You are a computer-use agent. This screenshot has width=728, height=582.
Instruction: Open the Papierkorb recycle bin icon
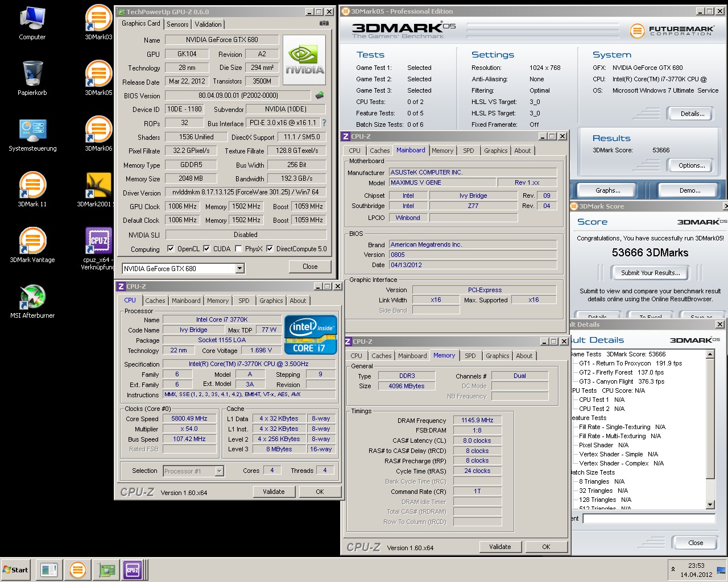(32, 78)
